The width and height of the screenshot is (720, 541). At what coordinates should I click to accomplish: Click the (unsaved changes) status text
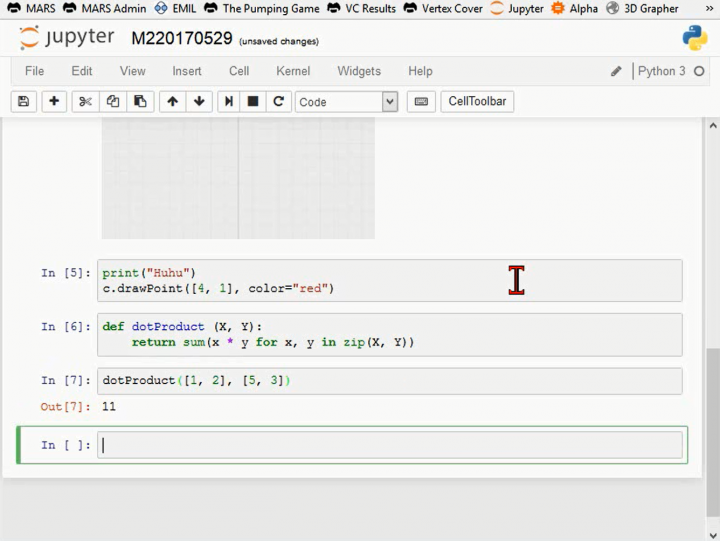pos(279,41)
